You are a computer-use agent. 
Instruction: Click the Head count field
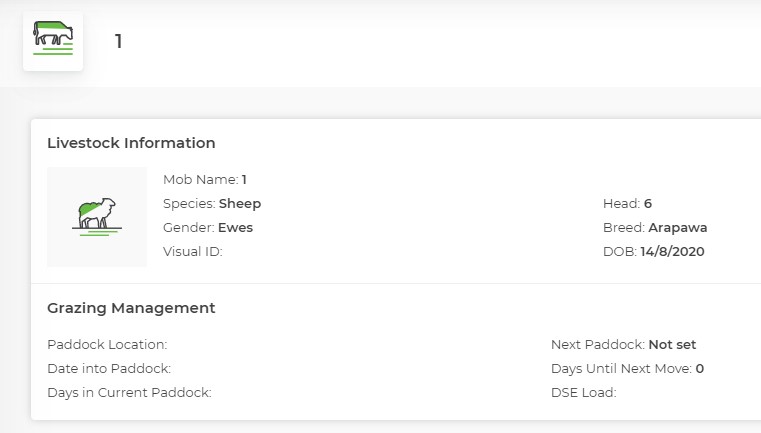[627, 204]
